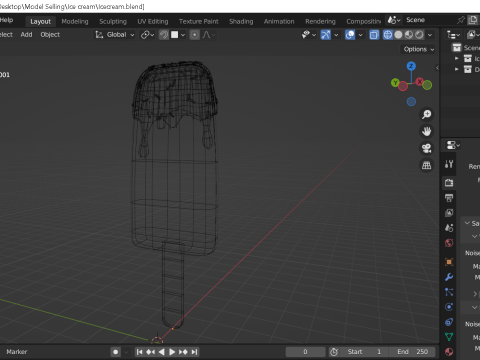Image resolution: width=480 pixels, height=360 pixels.
Task: Click the zoom magnifier viewport icon
Action: pos(426,114)
